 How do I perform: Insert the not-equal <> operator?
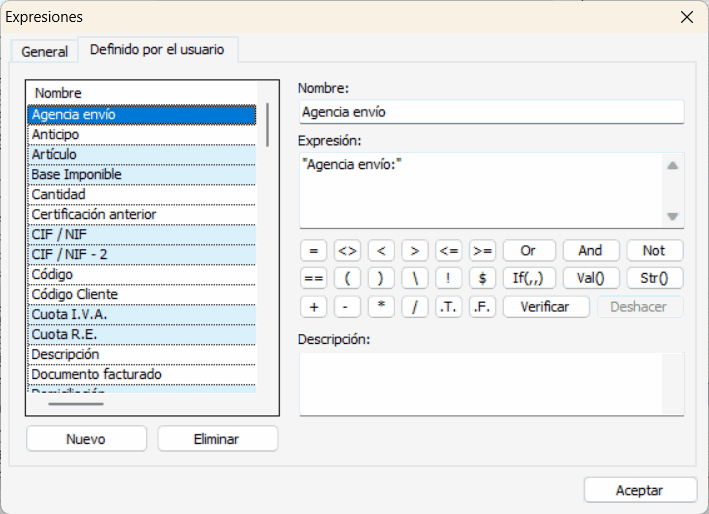tap(347, 250)
